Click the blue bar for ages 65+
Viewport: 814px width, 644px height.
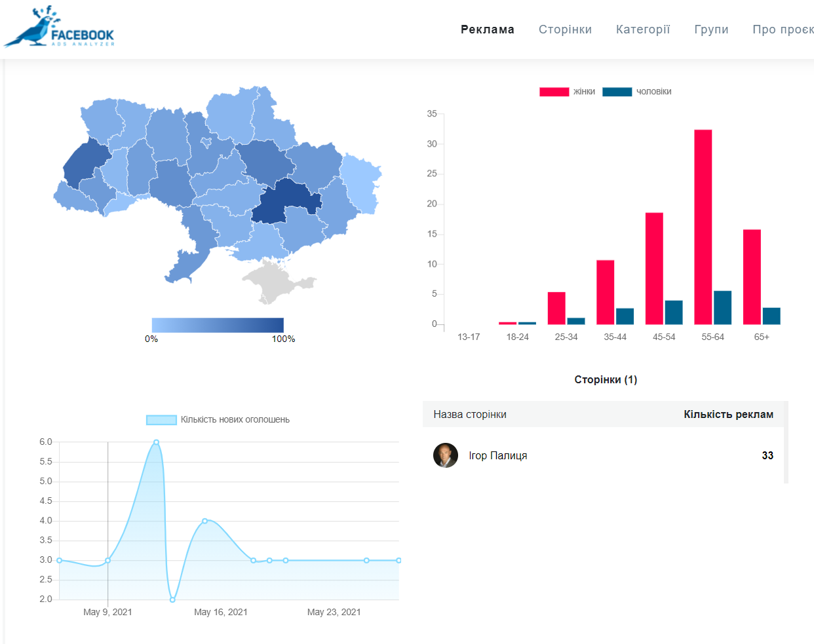click(771, 316)
